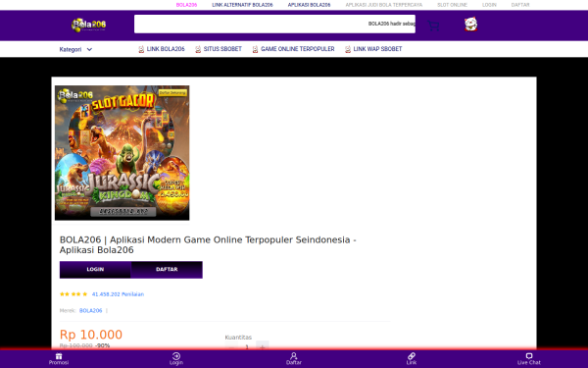This screenshot has height=368, width=588.
Task: Click LINK WAP SBOBET text link
Action: click(x=377, y=49)
